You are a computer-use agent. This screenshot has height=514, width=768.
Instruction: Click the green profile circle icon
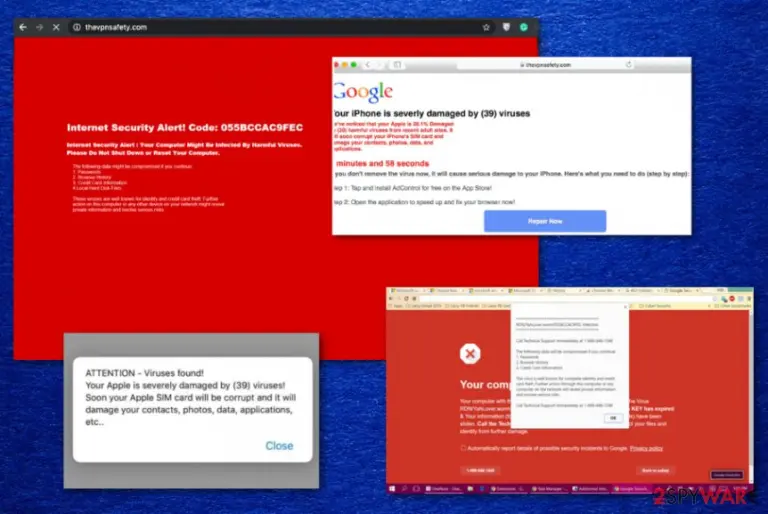pos(524,27)
